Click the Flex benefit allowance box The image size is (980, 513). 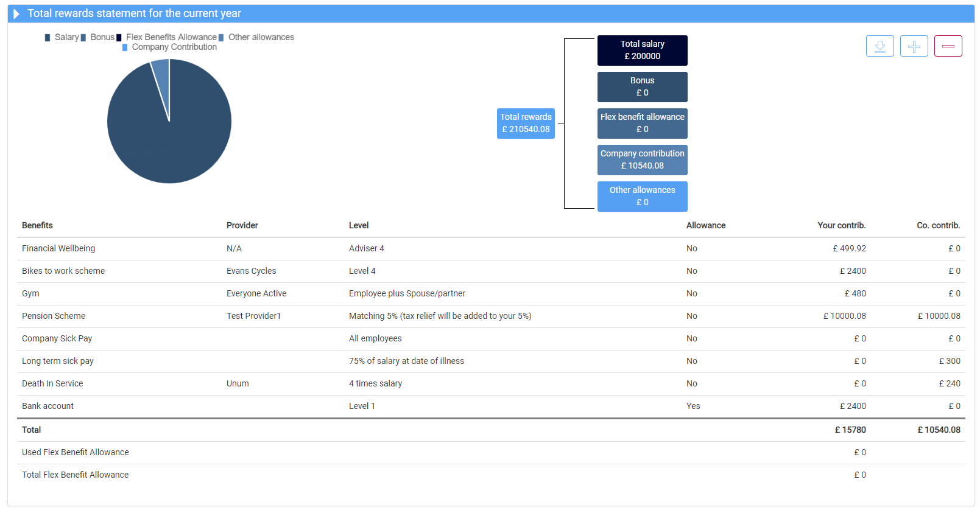point(642,124)
